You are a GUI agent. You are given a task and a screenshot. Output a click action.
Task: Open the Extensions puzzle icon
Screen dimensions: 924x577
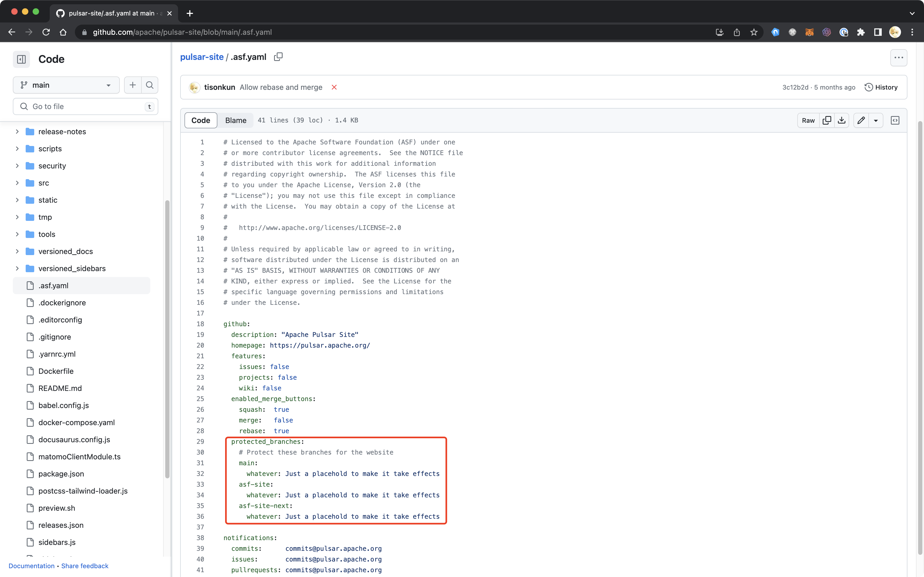pos(861,32)
